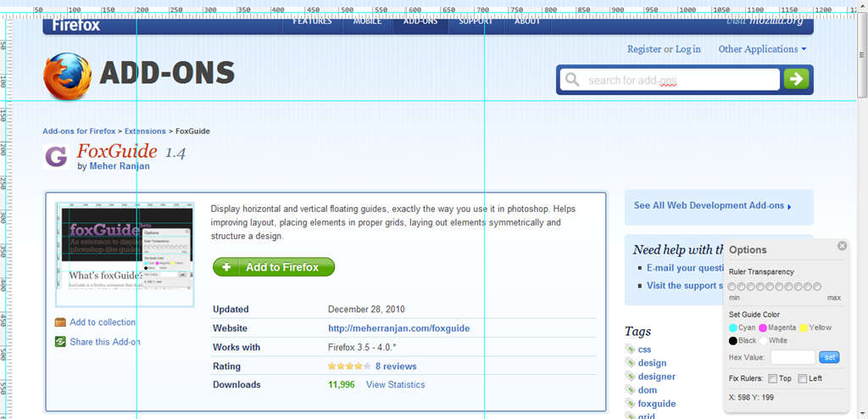Click the plus icon on Add to Firefox
Viewport: 868px width, 419px height.
click(x=226, y=267)
